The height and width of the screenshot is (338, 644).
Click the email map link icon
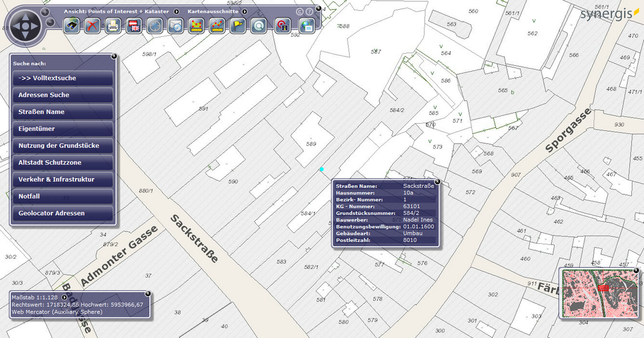(x=176, y=26)
